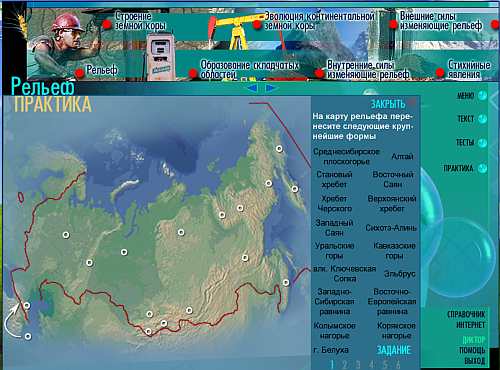The image size is (500, 370).
Task: Open ПОМОЩЬ help
Action: coord(472,350)
